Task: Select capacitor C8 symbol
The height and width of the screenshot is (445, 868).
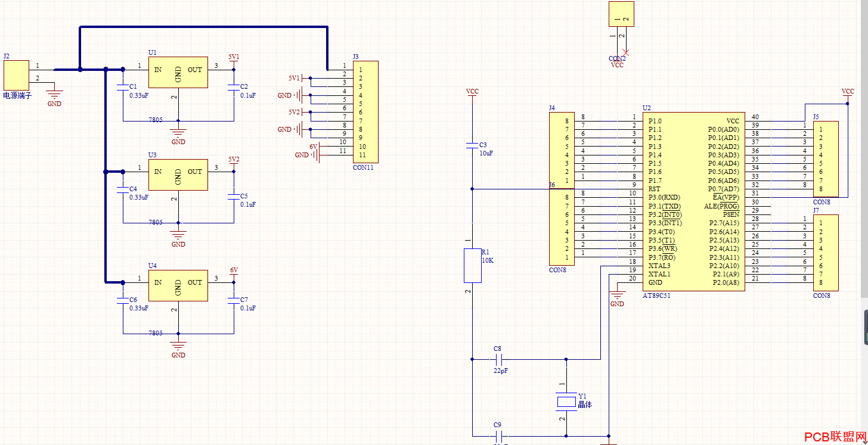Action: pos(500,359)
